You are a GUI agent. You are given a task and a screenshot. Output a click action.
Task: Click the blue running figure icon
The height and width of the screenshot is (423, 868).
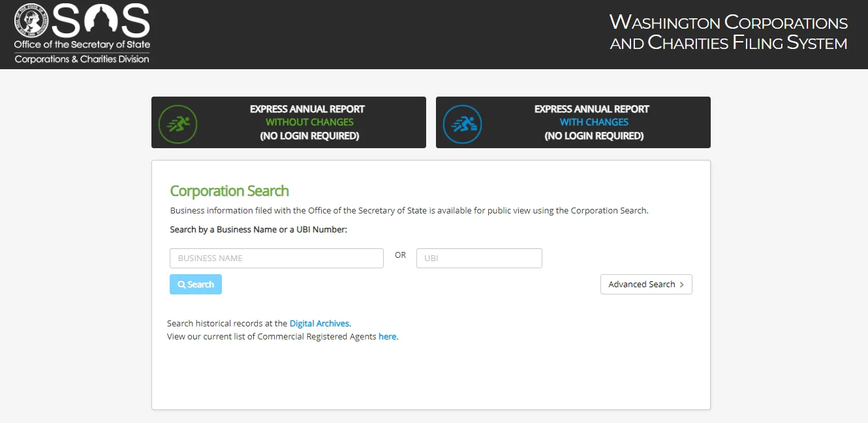tap(462, 123)
